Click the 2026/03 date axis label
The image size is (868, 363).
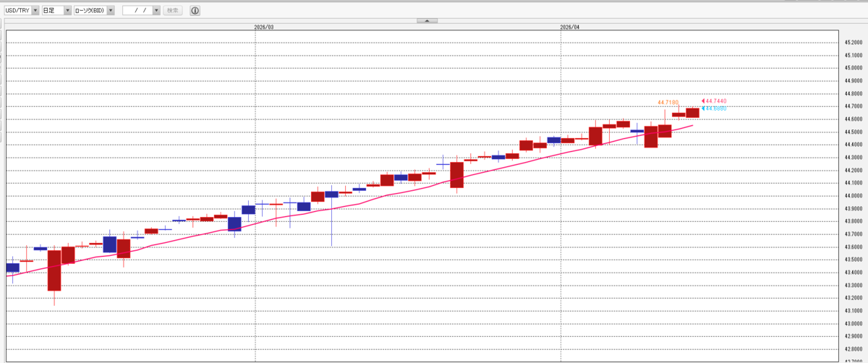click(264, 27)
